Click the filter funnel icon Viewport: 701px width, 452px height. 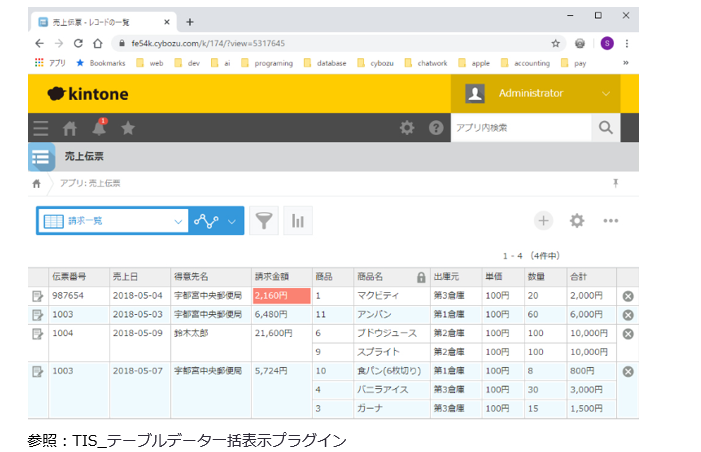tap(263, 221)
